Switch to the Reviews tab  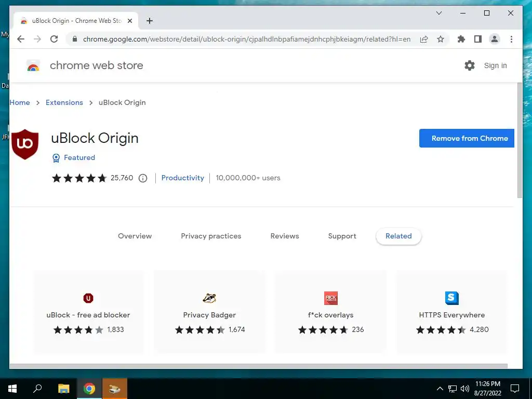click(285, 236)
